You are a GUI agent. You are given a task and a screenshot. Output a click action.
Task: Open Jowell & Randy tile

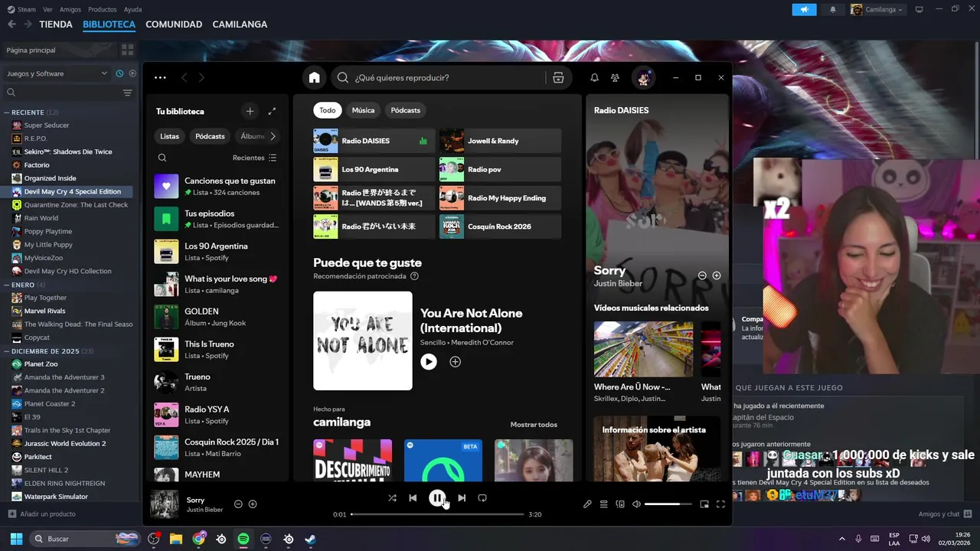point(500,141)
